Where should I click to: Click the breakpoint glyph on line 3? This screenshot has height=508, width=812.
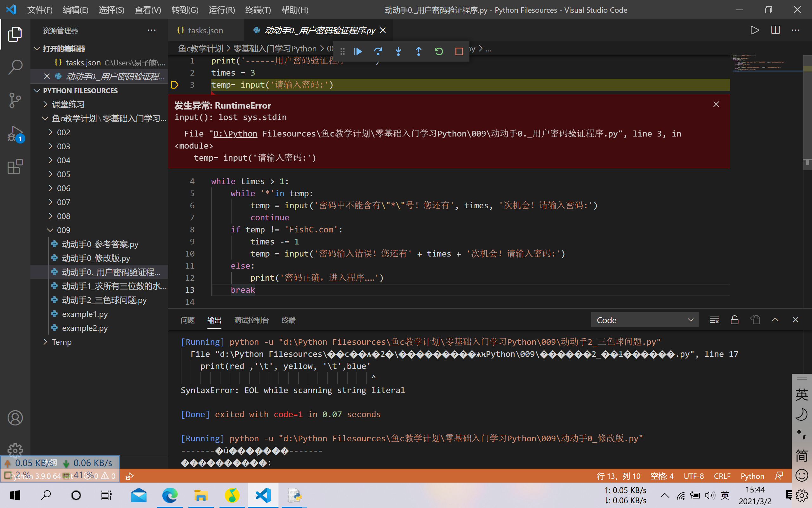pos(174,85)
